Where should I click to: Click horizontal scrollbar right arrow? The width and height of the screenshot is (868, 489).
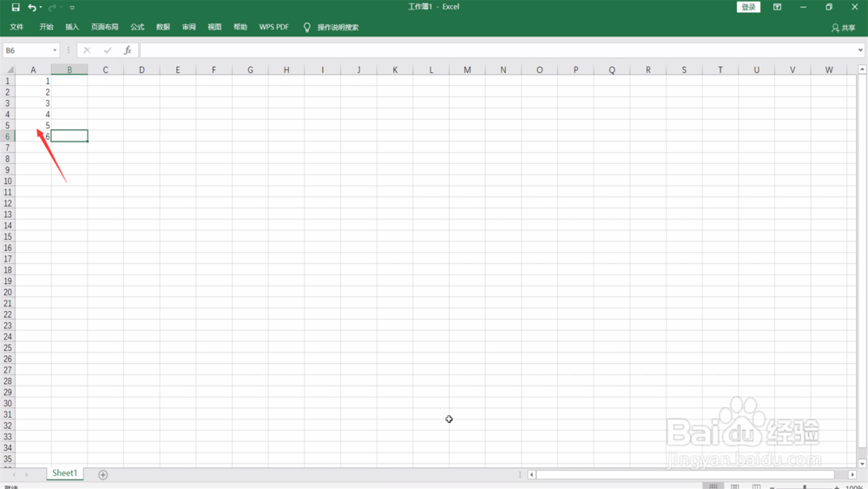pos(852,474)
